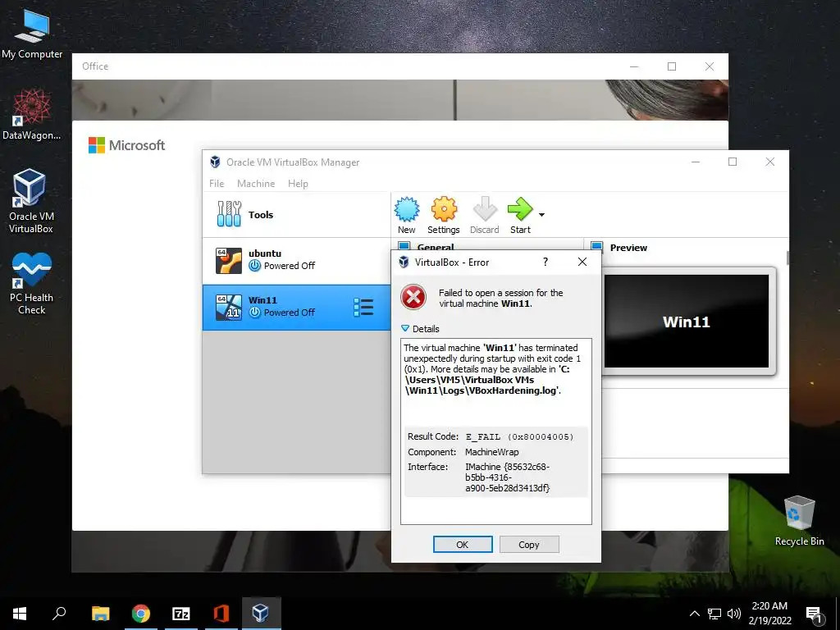Click the IMachine interface GUID text
Viewport: 840px width, 630px height.
point(507,477)
